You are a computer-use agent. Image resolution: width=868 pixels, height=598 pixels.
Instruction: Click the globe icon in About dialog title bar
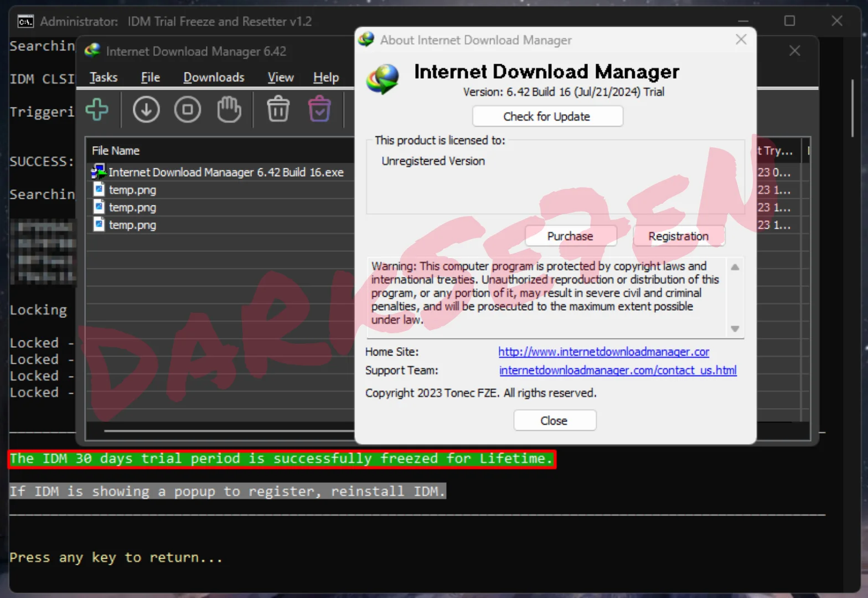[366, 39]
